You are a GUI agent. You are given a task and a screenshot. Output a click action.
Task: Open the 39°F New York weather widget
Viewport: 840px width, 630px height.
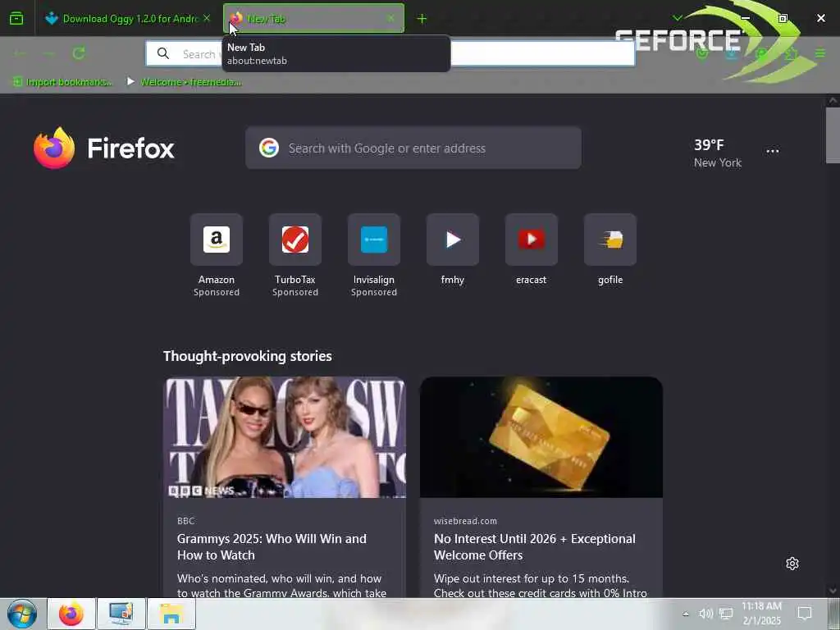coord(717,153)
